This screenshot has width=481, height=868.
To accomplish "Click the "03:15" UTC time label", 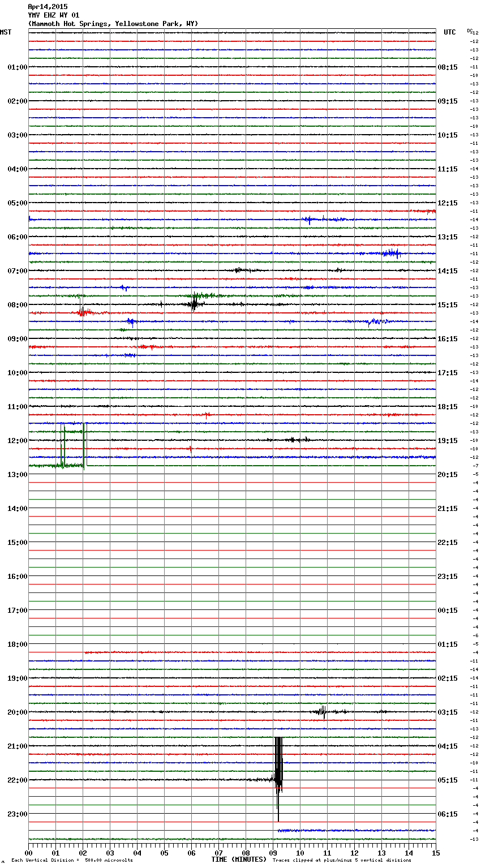I will click(x=448, y=712).
